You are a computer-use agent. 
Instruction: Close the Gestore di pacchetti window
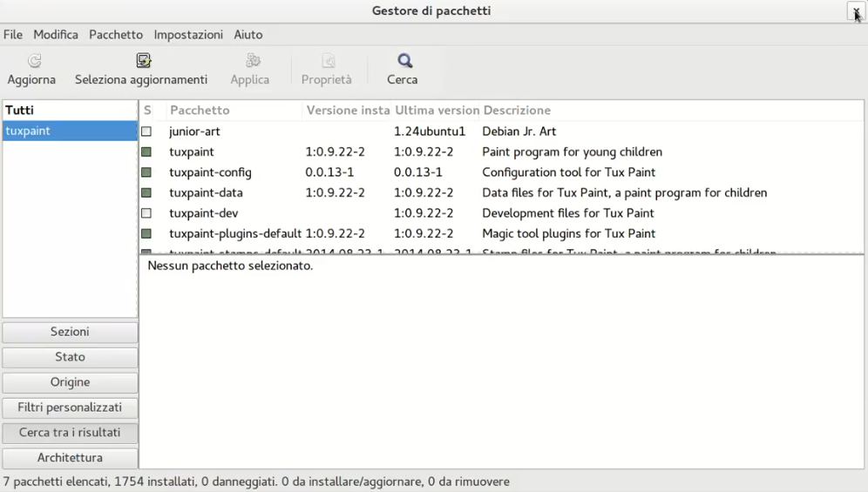pyautogui.click(x=856, y=10)
